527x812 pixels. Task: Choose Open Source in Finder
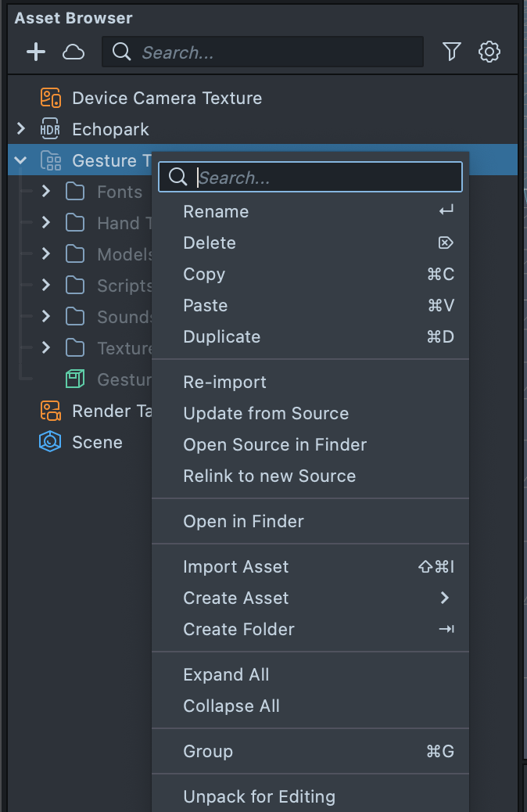274,444
